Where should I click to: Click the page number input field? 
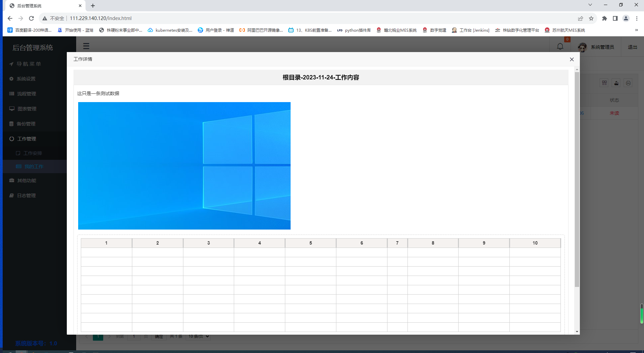tap(134, 336)
